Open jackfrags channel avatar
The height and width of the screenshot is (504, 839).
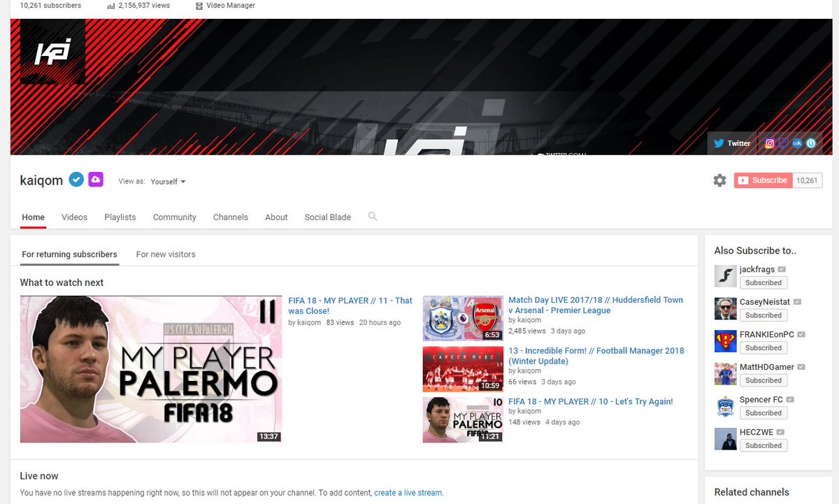coord(726,276)
